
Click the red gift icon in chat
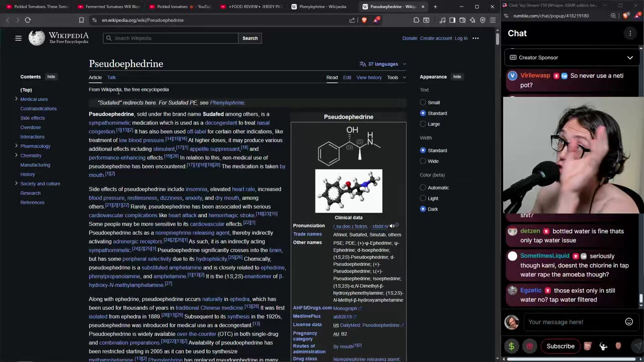529,346
